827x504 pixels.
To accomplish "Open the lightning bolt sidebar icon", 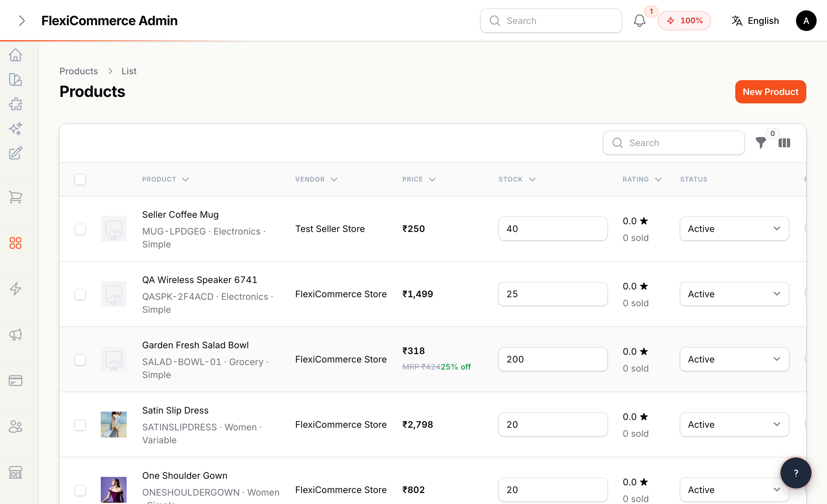I will [x=16, y=289].
